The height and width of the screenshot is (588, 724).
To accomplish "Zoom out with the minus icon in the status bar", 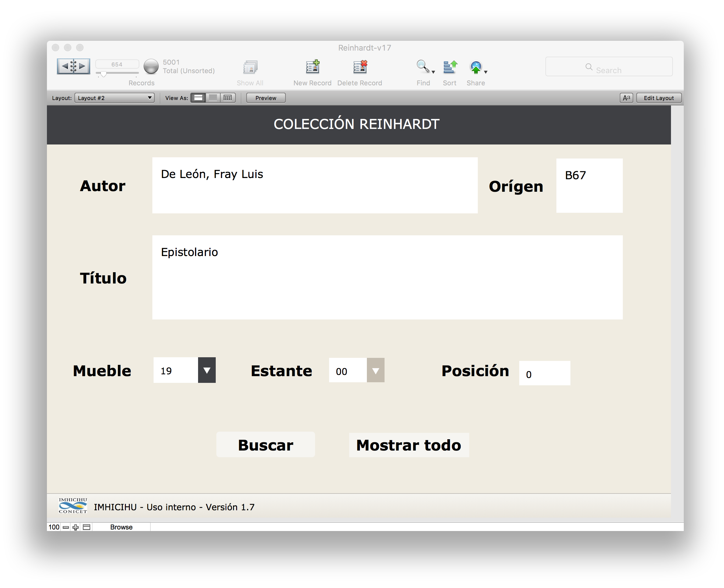I will click(x=66, y=527).
